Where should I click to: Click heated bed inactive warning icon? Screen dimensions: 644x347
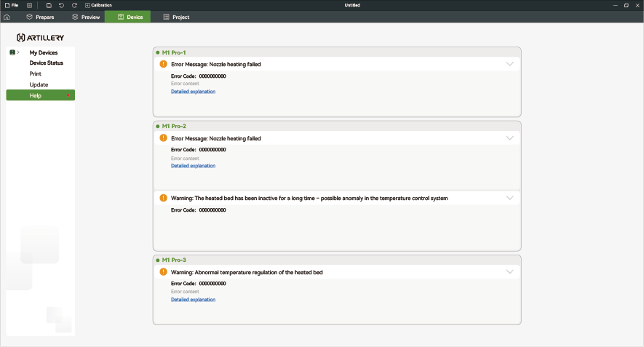[163, 198]
